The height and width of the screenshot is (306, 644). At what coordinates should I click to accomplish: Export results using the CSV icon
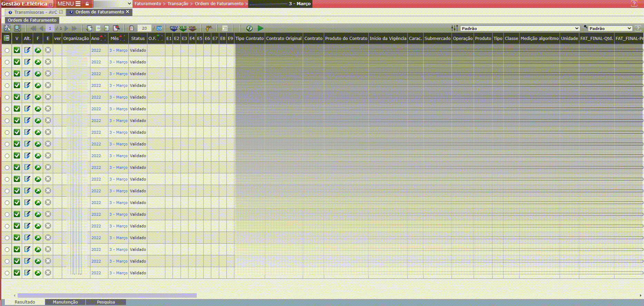174,28
